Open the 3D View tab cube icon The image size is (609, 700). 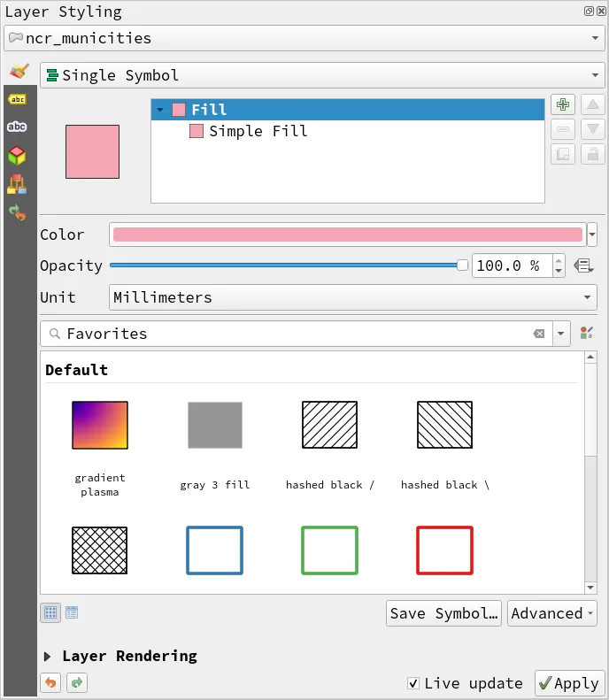[17, 156]
